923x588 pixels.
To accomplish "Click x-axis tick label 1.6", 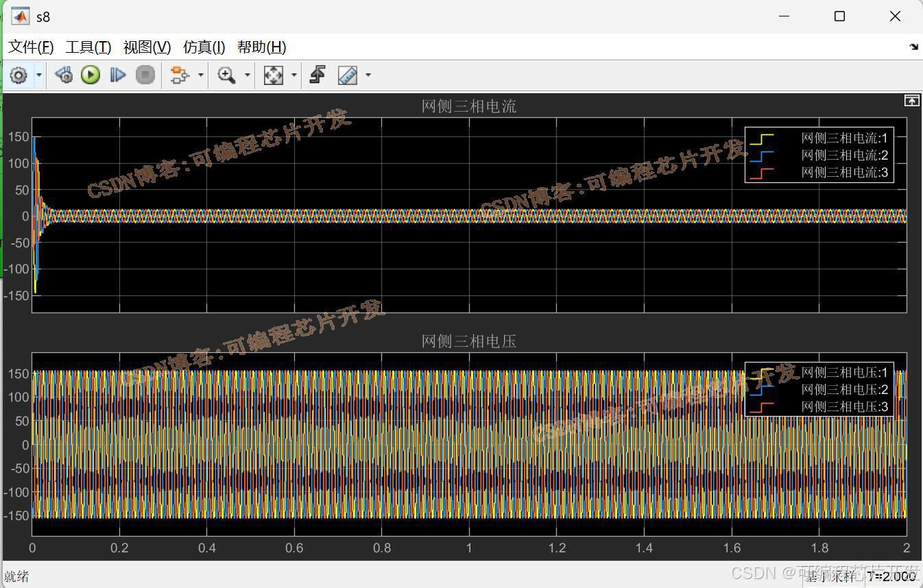I will pyautogui.click(x=732, y=548).
